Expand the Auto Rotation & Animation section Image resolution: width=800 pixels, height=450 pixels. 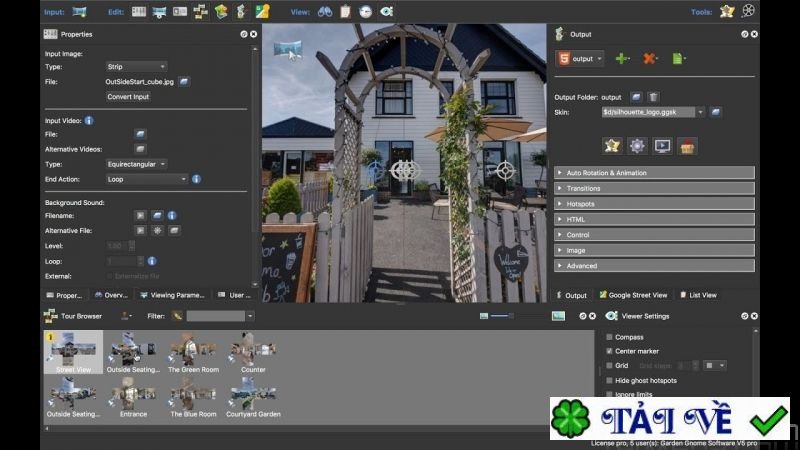tap(654, 173)
